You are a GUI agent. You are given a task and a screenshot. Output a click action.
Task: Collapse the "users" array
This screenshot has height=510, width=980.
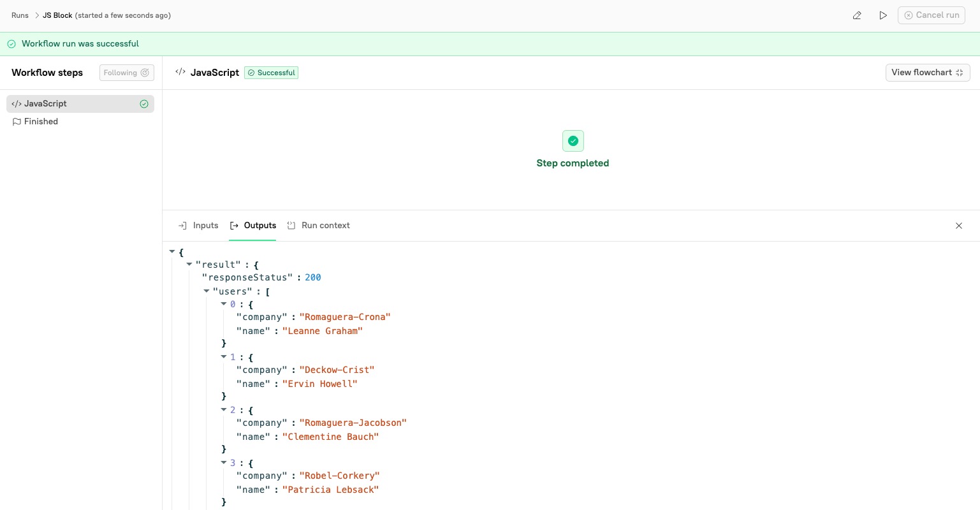[x=207, y=291]
